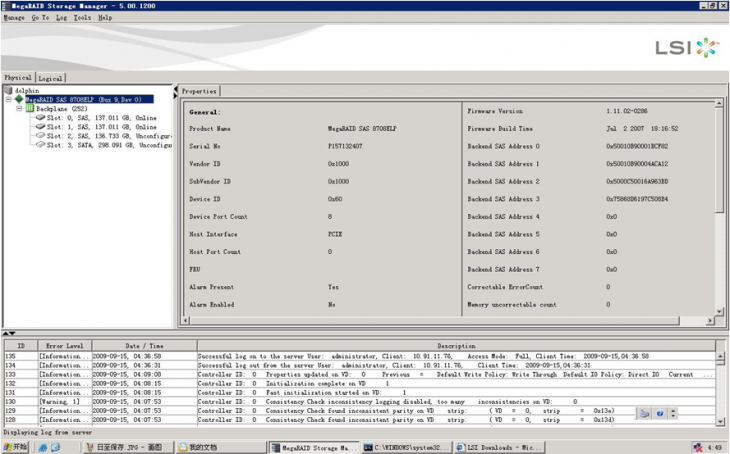
Task: Click the Slot 2 unconfigured drive icon
Action: pyautogui.click(x=40, y=136)
